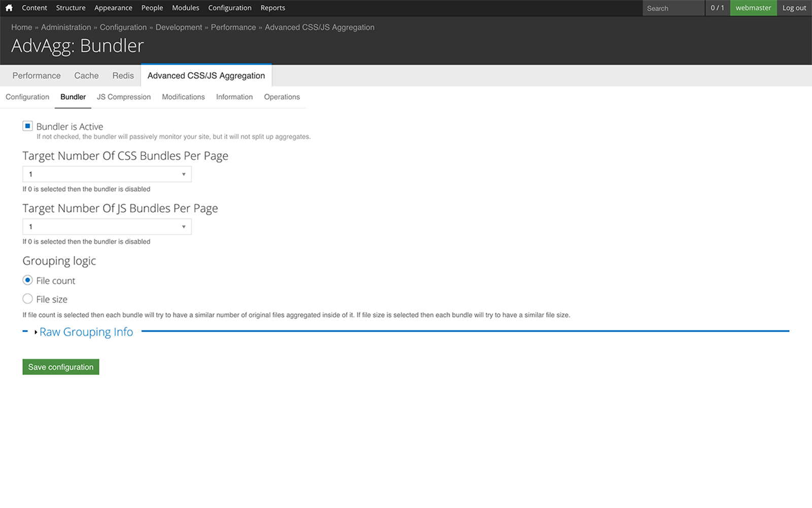Open the Configuration menu in the top toolbar
This screenshot has width=812, height=508.
coord(230,8)
